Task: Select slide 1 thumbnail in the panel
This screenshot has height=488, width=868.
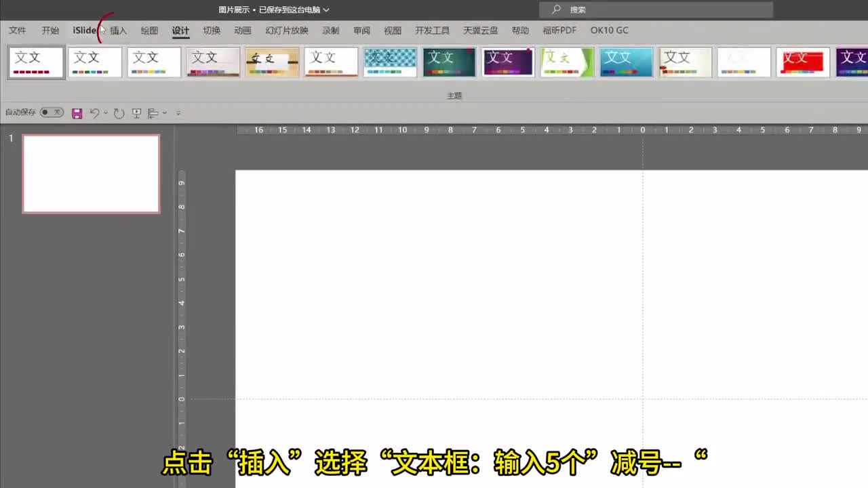Action: (91, 174)
